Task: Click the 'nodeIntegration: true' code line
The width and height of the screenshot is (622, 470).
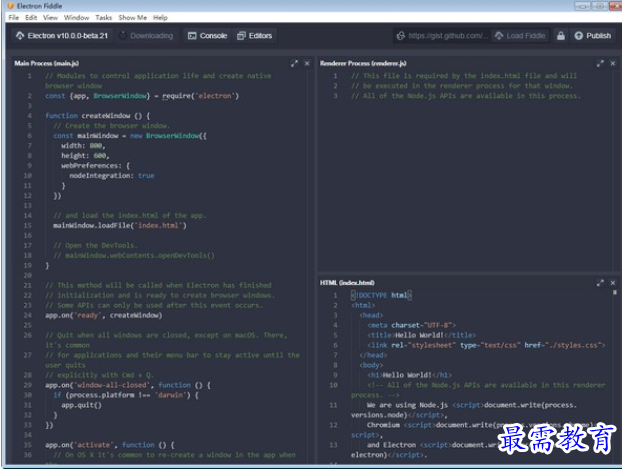Action: 112,176
